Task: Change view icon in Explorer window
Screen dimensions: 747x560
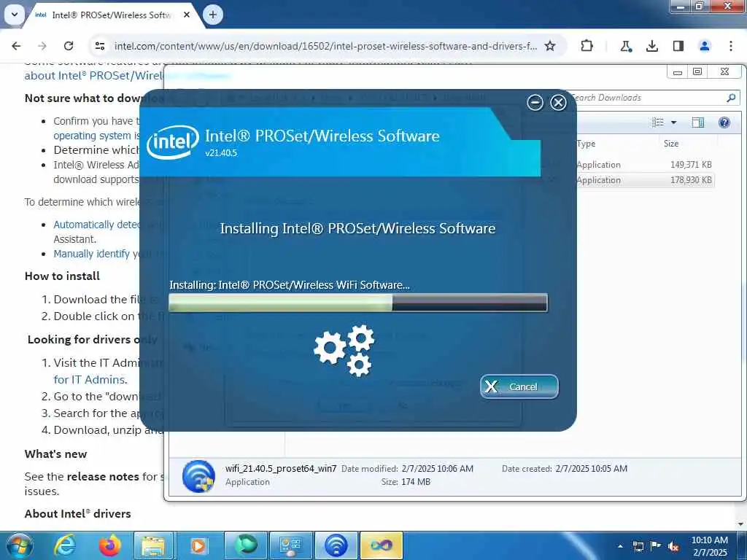Action: coord(658,122)
